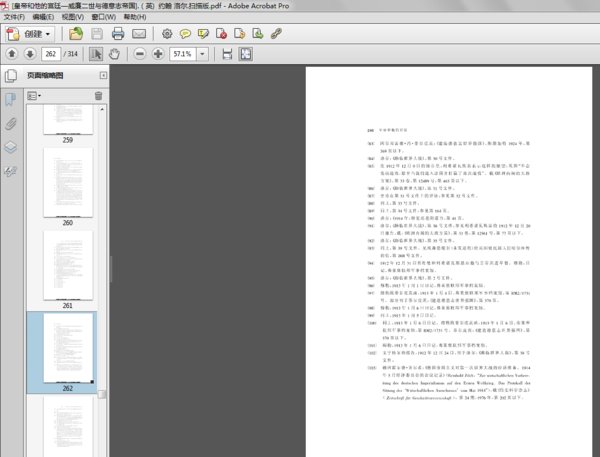This screenshot has height=457, width=600.
Task: Toggle scrolling mode fit width icon
Action: click(227, 54)
